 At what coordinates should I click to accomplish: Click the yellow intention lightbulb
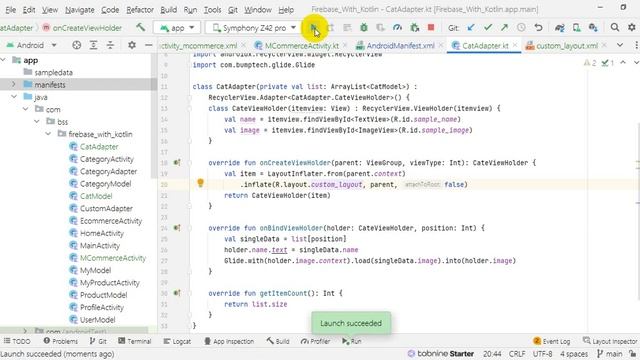[x=200, y=183]
